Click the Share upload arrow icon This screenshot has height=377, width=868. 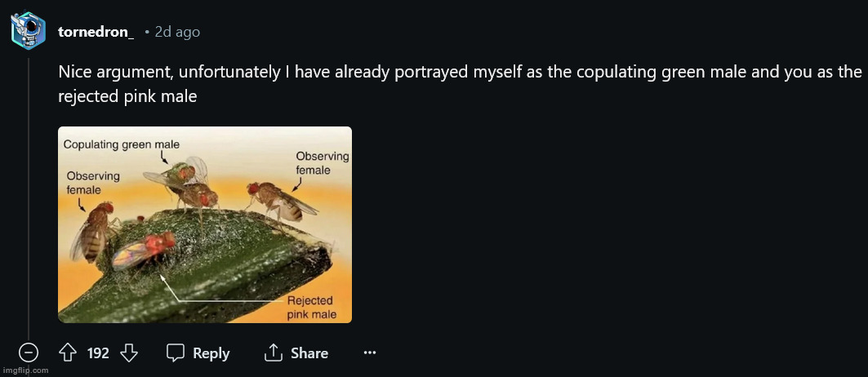[x=274, y=353]
